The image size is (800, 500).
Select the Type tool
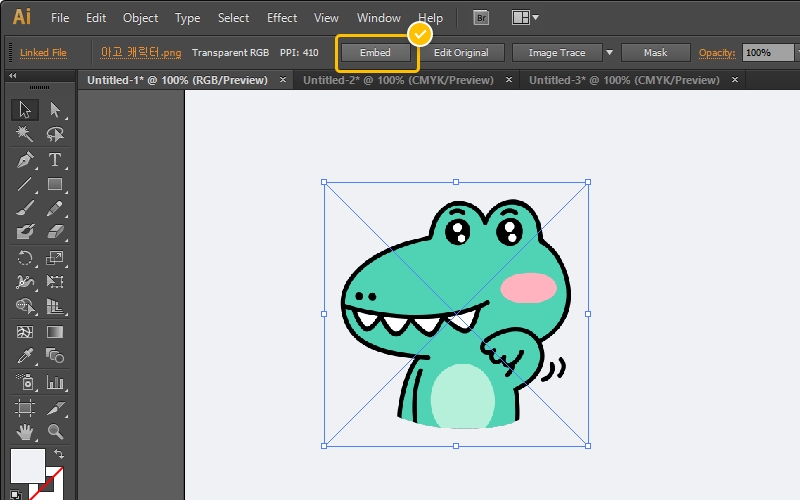(55, 160)
